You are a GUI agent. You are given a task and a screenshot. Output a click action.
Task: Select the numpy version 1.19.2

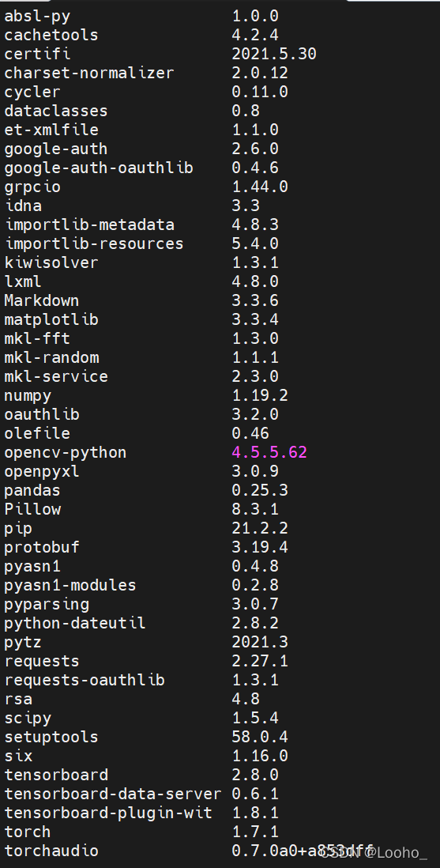pyautogui.click(x=260, y=395)
